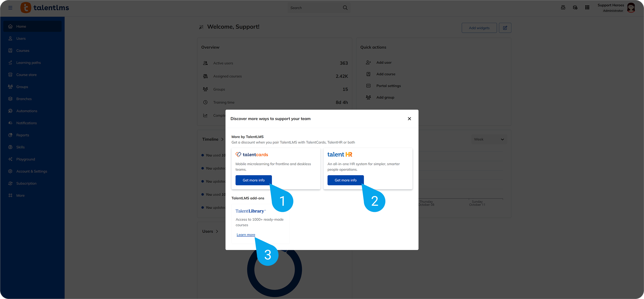Open Reports in the sidebar
The width and height of the screenshot is (644, 299).
point(32,135)
